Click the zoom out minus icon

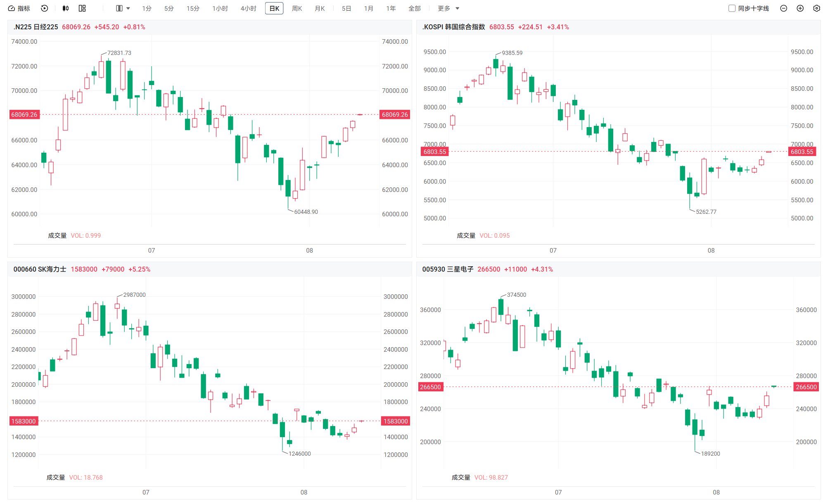coord(783,8)
